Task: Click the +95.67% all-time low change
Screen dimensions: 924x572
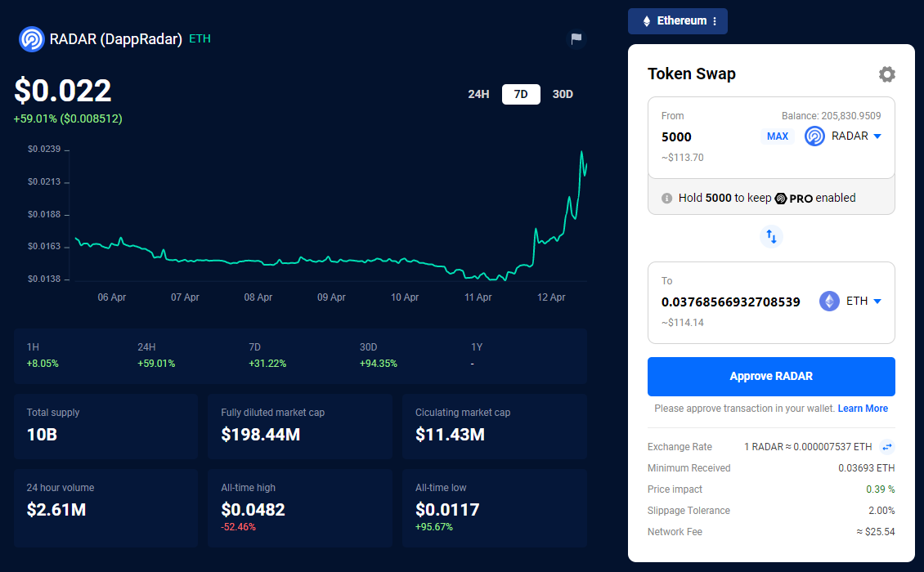Action: pyautogui.click(x=433, y=527)
